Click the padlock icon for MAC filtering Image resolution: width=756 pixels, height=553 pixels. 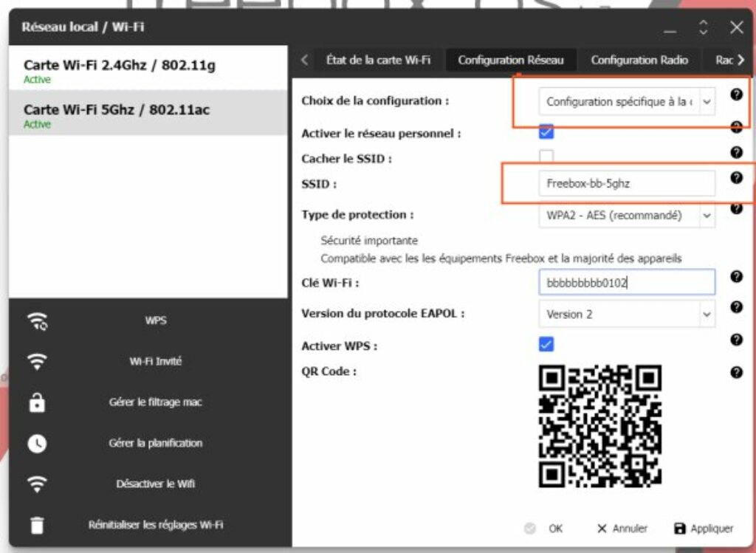[x=37, y=402]
